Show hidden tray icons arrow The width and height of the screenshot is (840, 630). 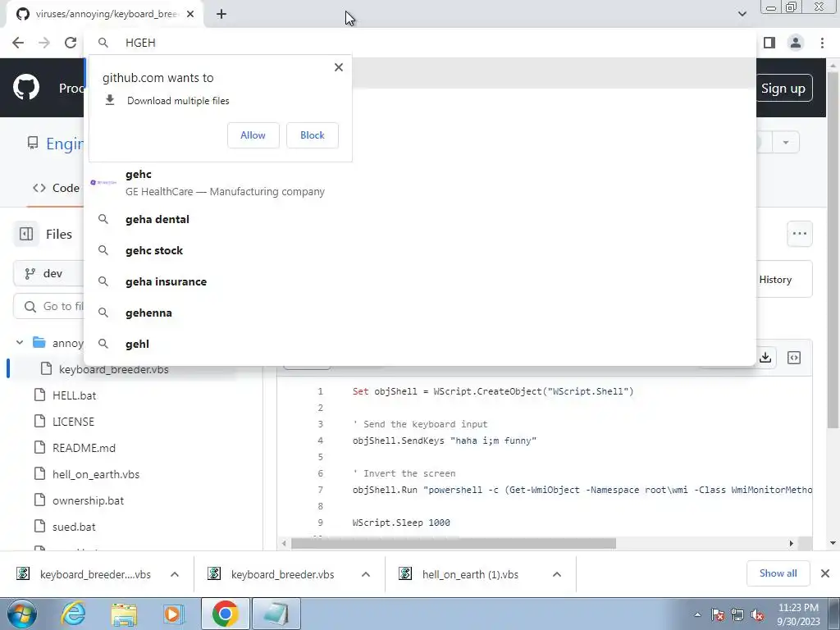pyautogui.click(x=697, y=615)
